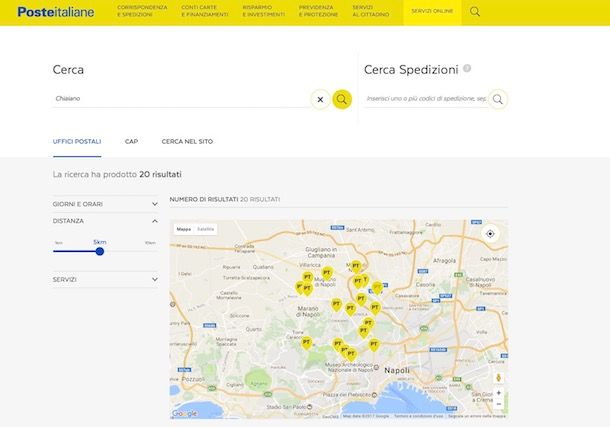Focus the Chiaiano search input field
The width and height of the screenshot is (610, 427).
181,99
